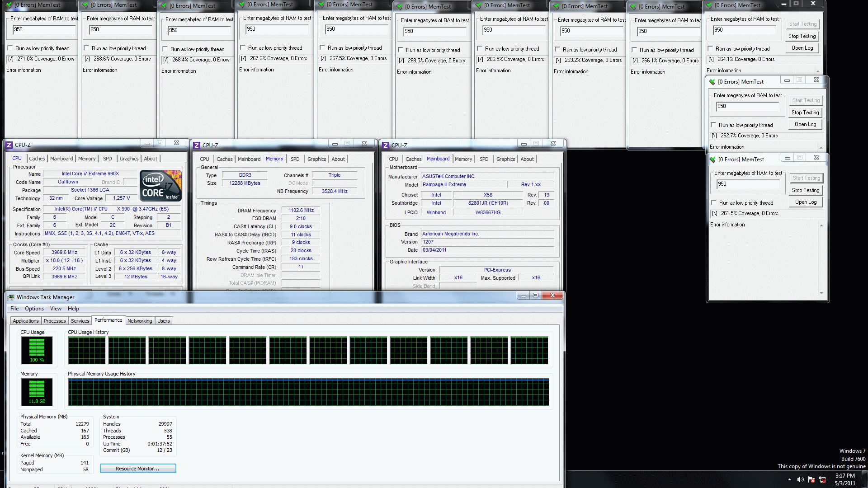
Task: Click the MemTest title icon in the 267.2% Coverage window
Action: (242, 5)
